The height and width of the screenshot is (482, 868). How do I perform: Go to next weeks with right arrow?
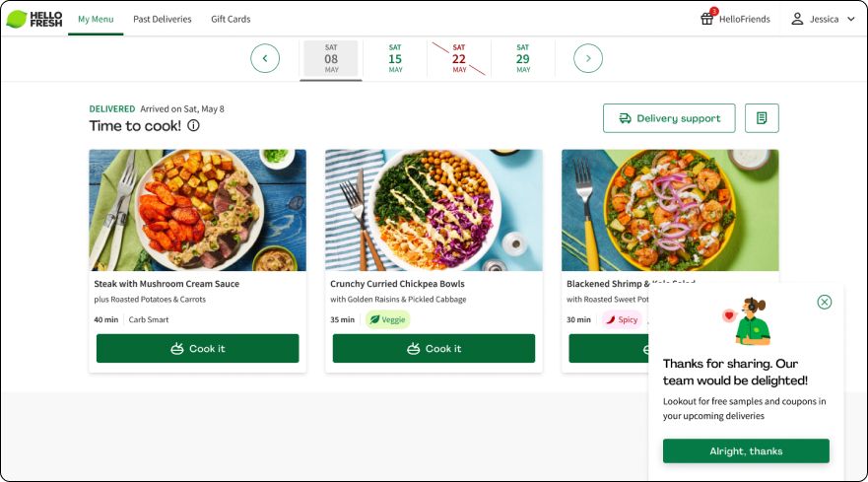pyautogui.click(x=588, y=58)
